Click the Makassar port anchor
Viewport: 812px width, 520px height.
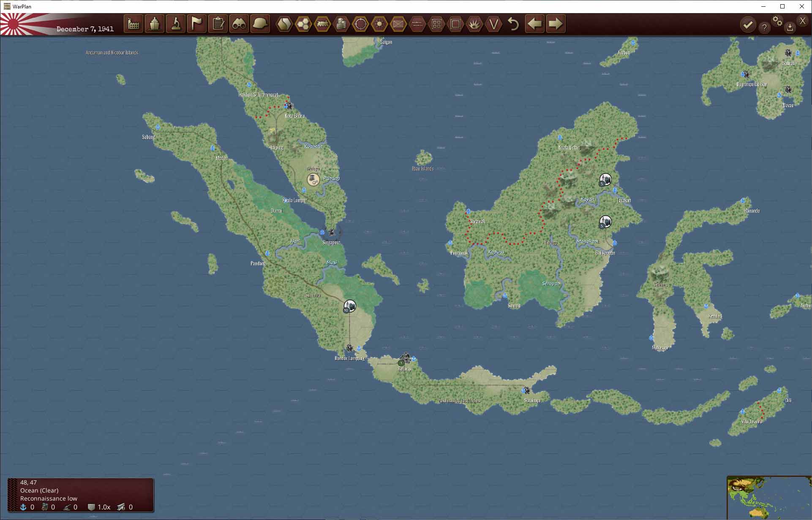651,338
